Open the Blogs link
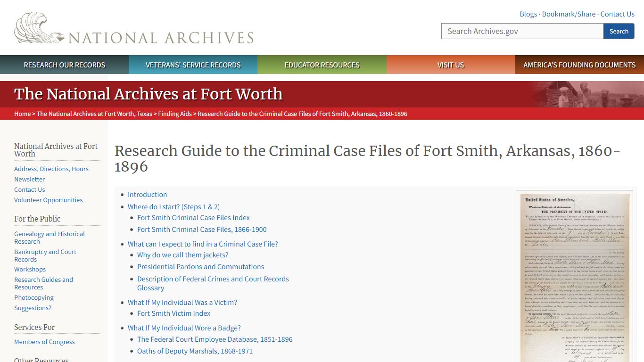The height and width of the screenshot is (362, 644). pos(528,14)
